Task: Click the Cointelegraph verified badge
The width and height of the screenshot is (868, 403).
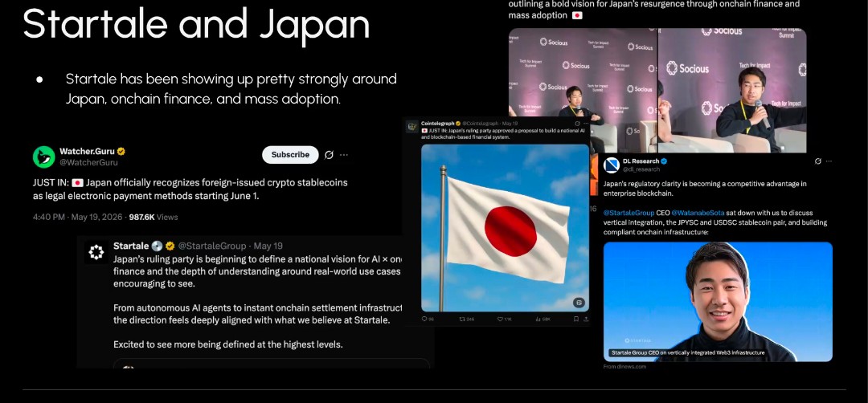Action: (458, 124)
